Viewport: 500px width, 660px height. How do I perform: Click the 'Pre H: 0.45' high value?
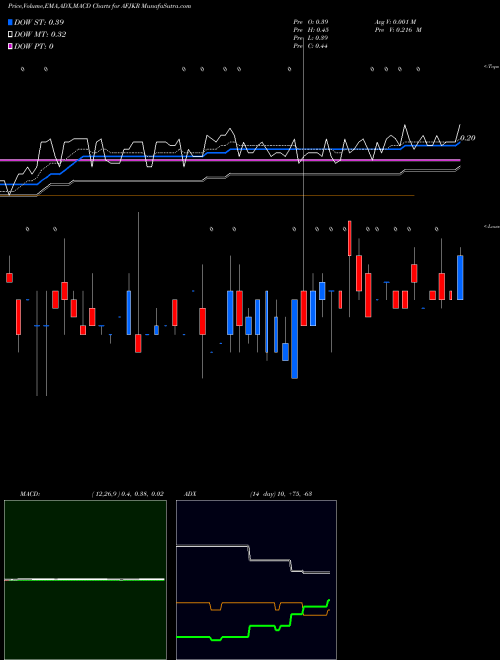[x=311, y=30]
